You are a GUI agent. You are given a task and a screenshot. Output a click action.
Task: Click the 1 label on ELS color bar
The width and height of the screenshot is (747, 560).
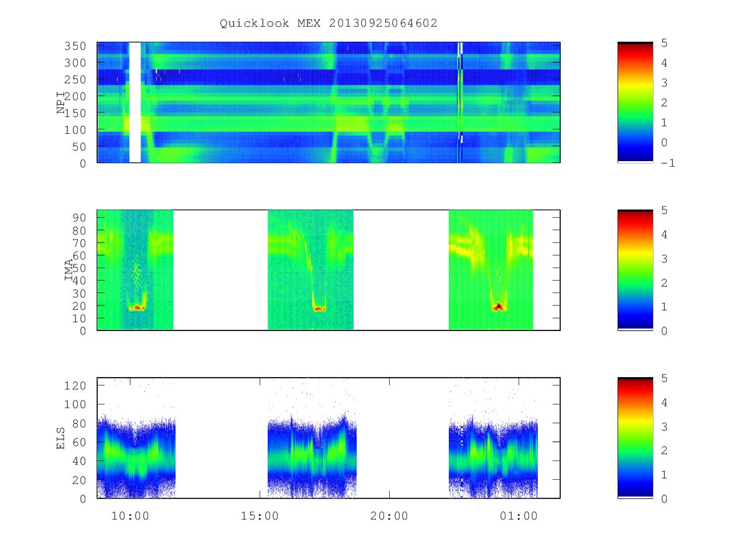[x=664, y=474]
